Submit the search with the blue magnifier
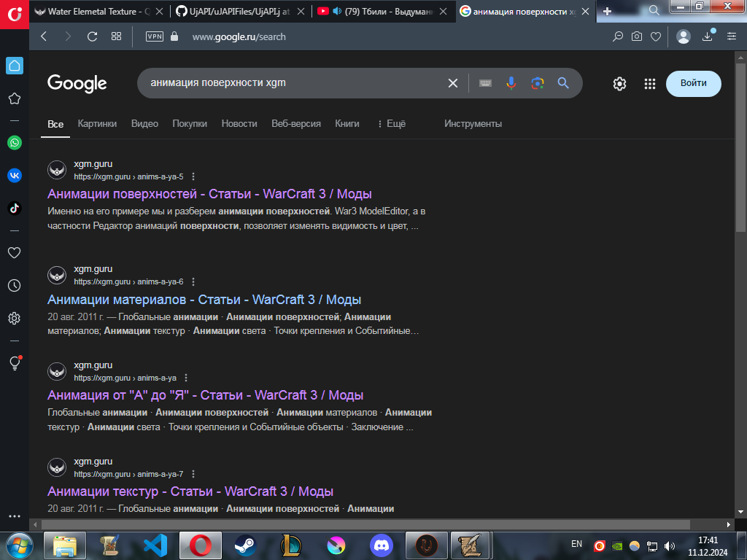Viewport: 747px width, 560px height. tap(563, 83)
